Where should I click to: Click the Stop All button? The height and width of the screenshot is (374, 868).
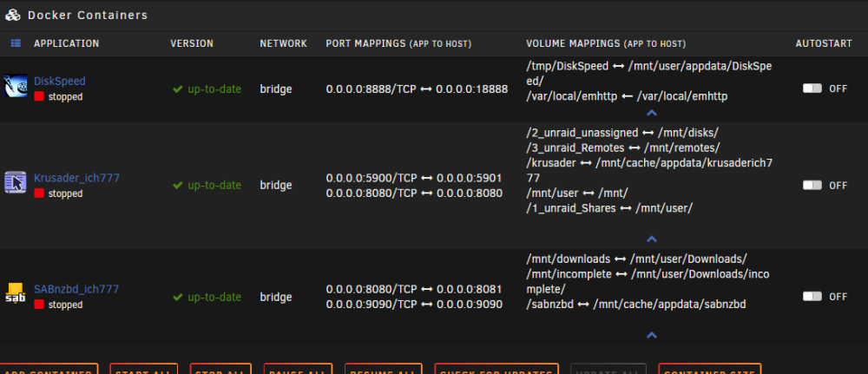click(x=220, y=369)
